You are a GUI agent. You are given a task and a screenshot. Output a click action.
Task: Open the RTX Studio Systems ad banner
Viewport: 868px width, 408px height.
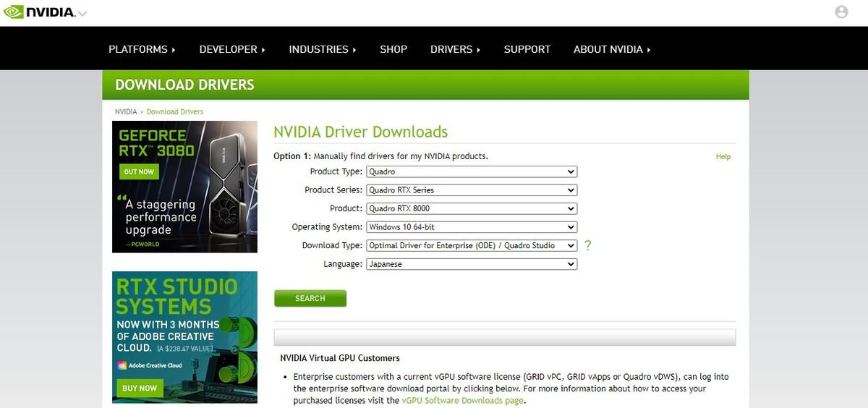[184, 337]
